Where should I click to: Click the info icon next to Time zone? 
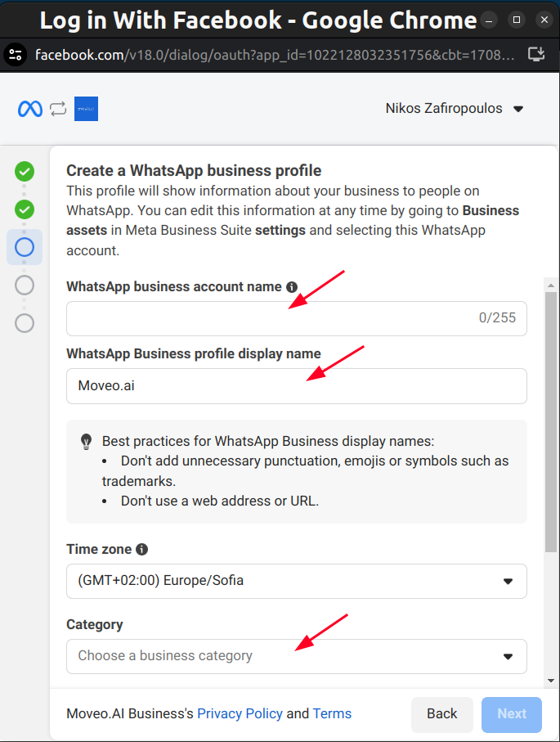pyautogui.click(x=142, y=550)
